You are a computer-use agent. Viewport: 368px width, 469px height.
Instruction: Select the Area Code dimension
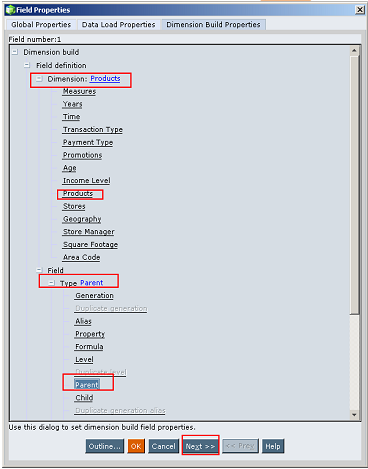click(x=82, y=257)
